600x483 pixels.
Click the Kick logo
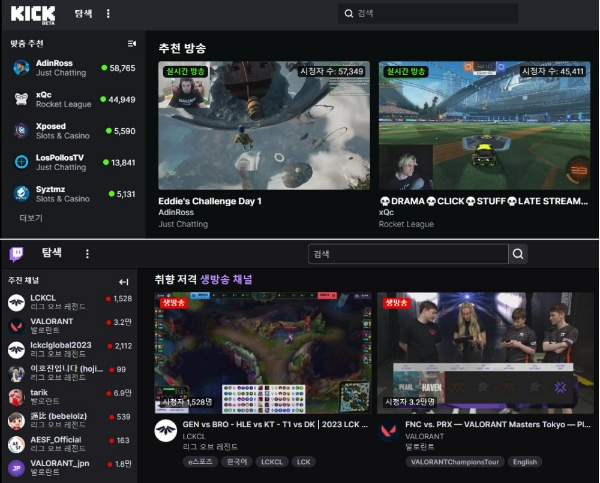[x=33, y=15]
